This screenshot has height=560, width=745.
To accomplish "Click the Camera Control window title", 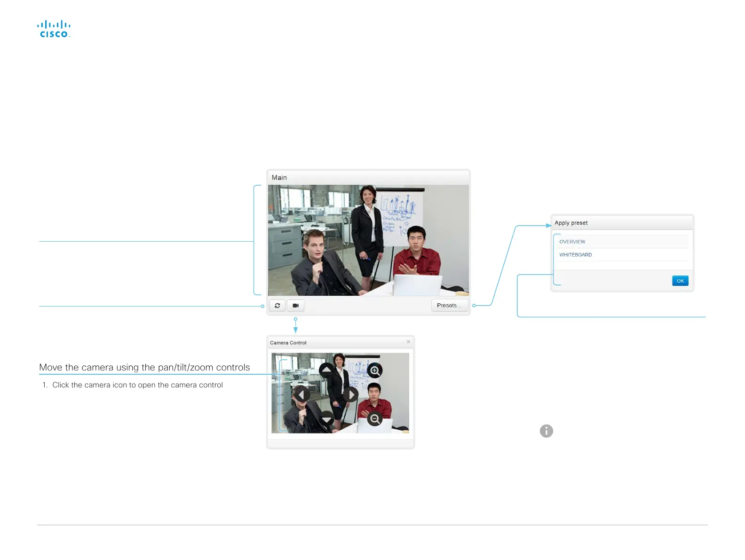I will tap(288, 343).
